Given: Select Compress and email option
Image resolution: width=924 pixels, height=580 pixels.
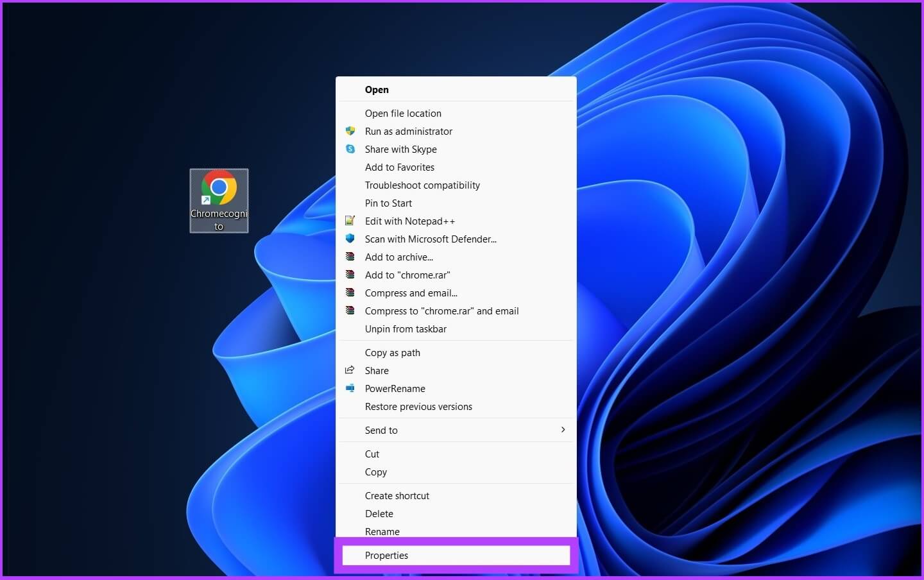Looking at the screenshot, I should pyautogui.click(x=456, y=293).
